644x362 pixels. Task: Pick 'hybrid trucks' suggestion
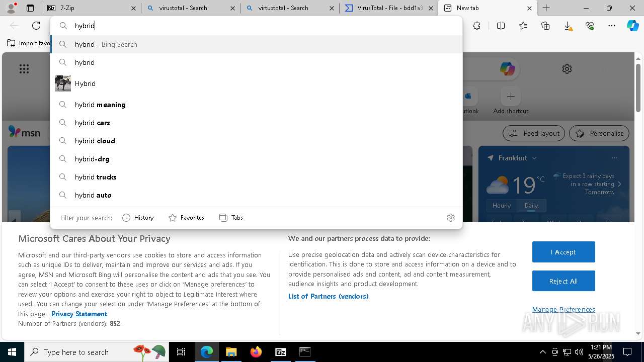pyautogui.click(x=256, y=177)
